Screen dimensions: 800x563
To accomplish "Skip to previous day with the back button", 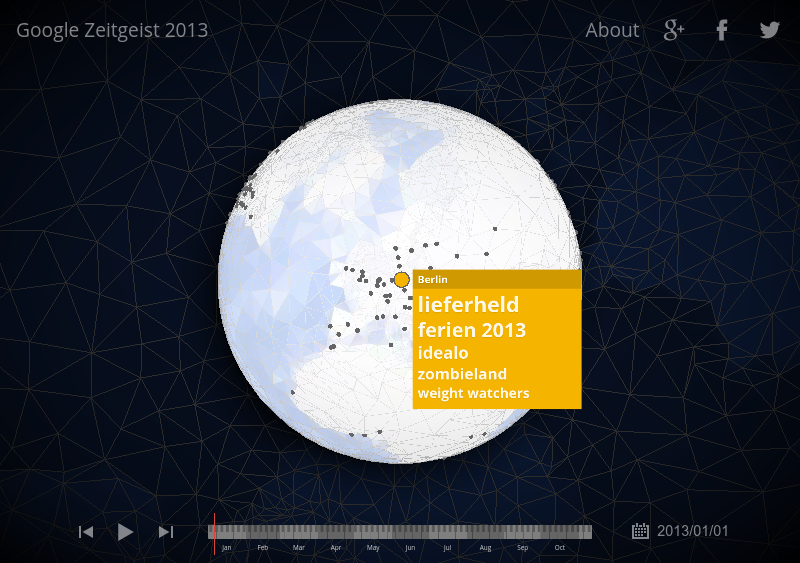I will click(86, 532).
